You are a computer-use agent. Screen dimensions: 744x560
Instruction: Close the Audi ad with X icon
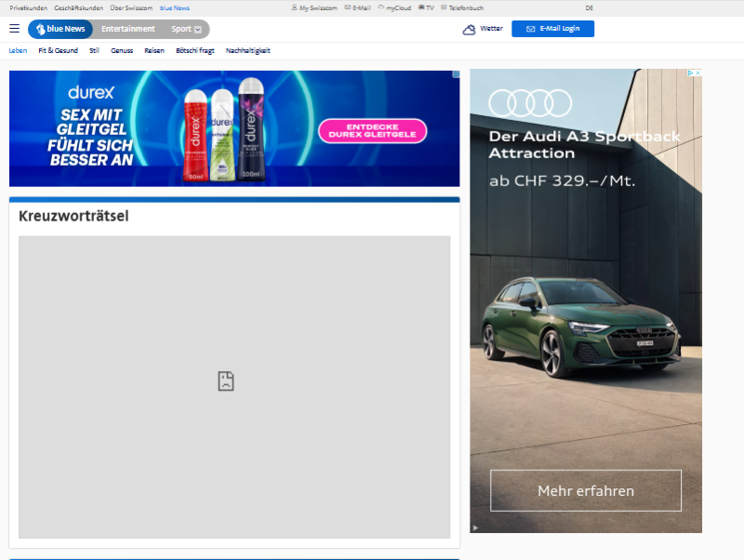(x=697, y=73)
